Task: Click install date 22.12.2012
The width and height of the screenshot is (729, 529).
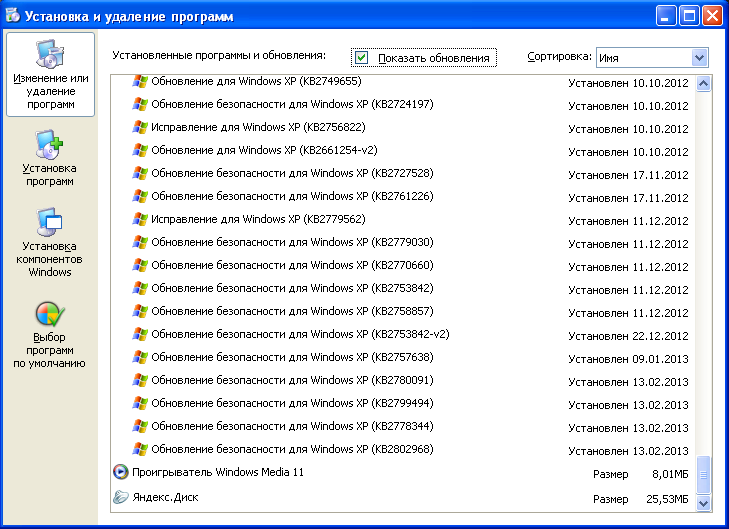Action: pyautogui.click(x=660, y=336)
